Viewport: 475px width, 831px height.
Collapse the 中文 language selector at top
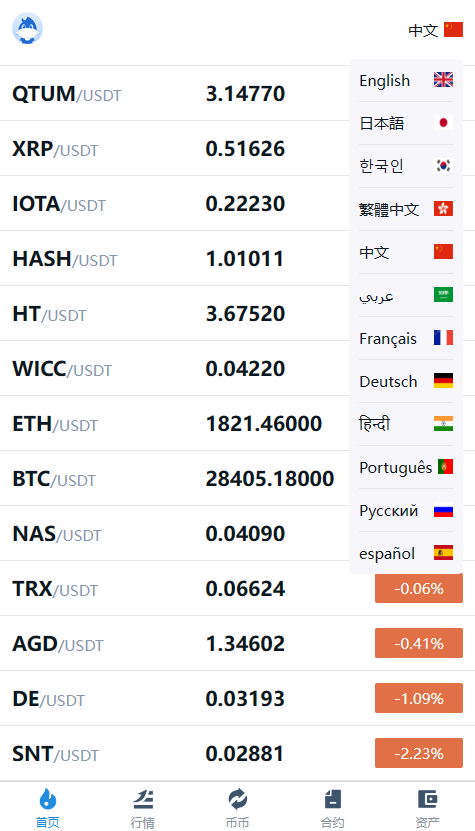coord(435,30)
